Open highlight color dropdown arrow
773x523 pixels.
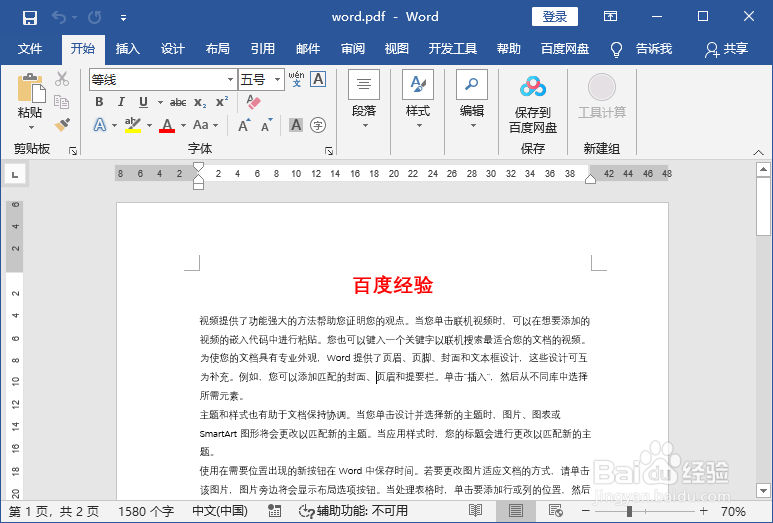click(x=149, y=126)
